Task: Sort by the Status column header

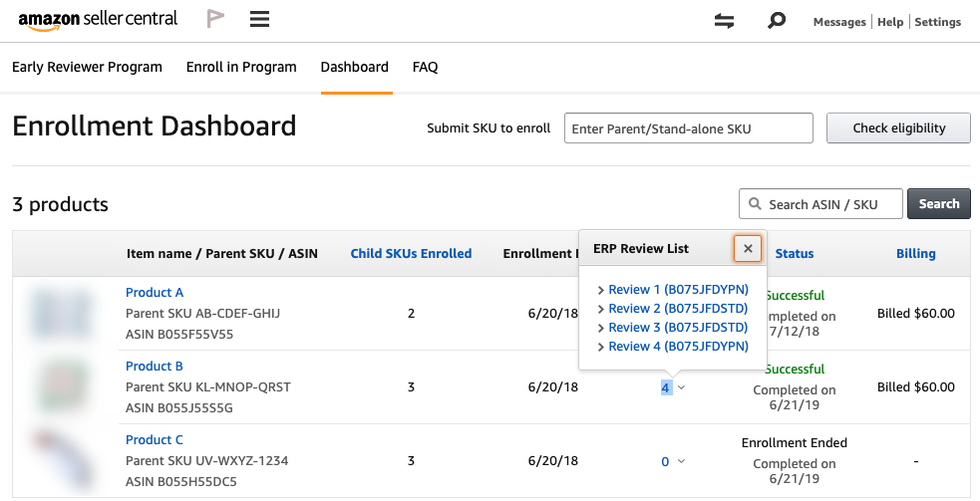Action: pos(795,254)
